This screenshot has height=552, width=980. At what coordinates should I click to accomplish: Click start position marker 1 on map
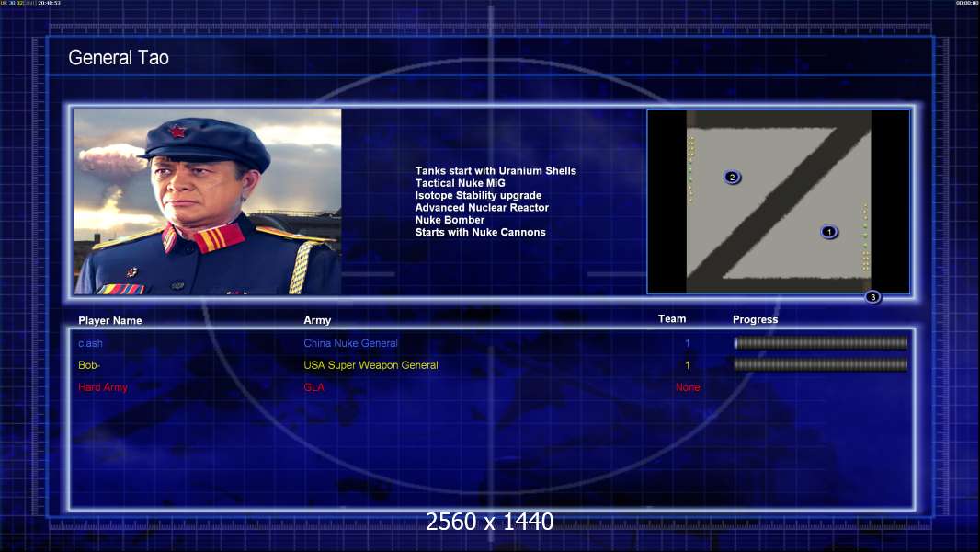[x=829, y=232]
